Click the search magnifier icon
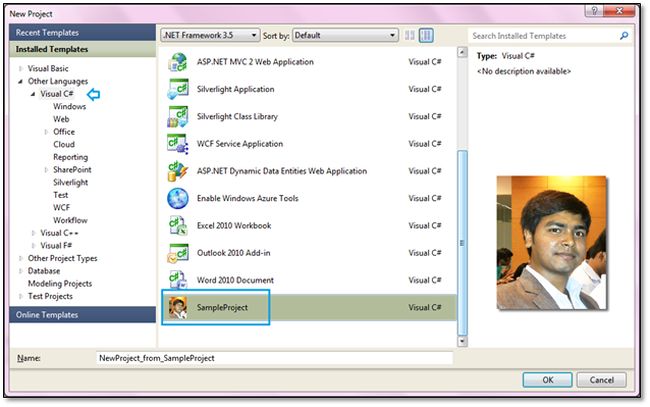The image size is (650, 407). 624,36
